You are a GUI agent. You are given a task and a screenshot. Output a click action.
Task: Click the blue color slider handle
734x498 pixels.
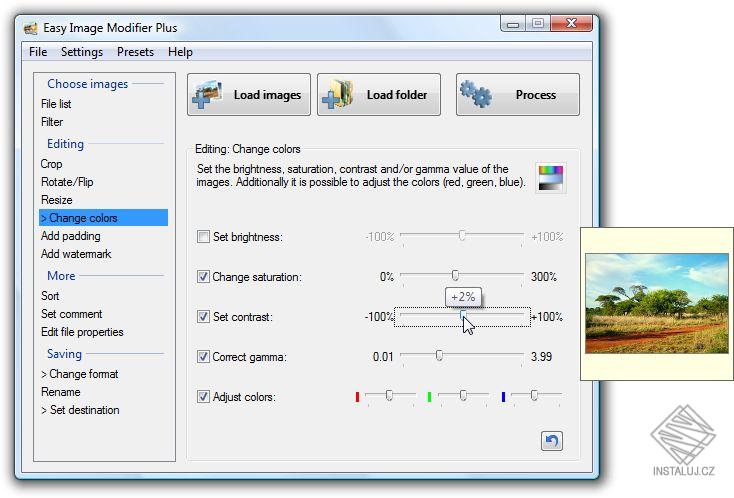[534, 395]
